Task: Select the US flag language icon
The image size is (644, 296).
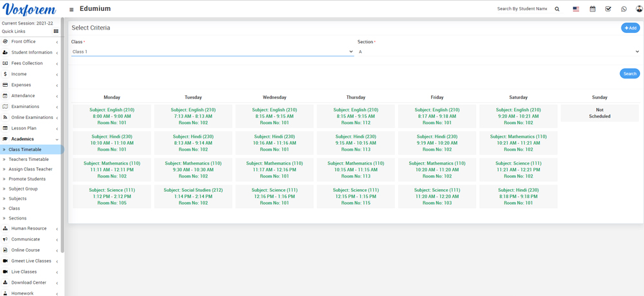Action: [576, 9]
